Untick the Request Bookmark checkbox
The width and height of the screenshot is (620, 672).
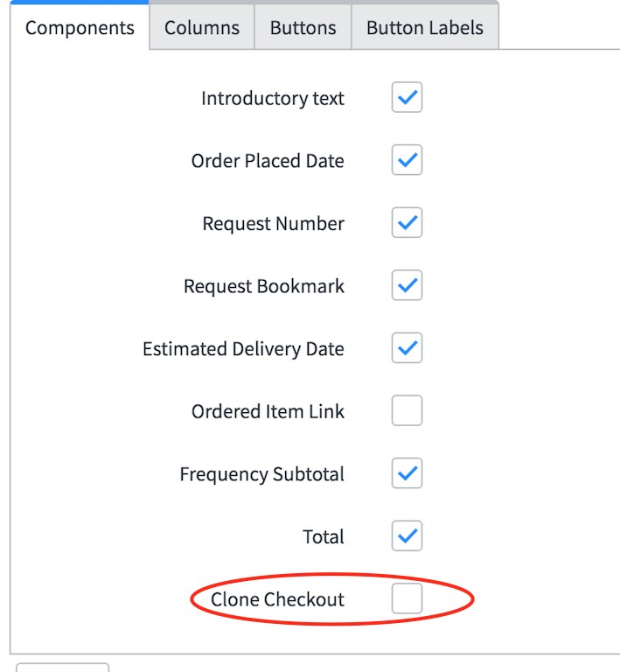pyautogui.click(x=407, y=285)
